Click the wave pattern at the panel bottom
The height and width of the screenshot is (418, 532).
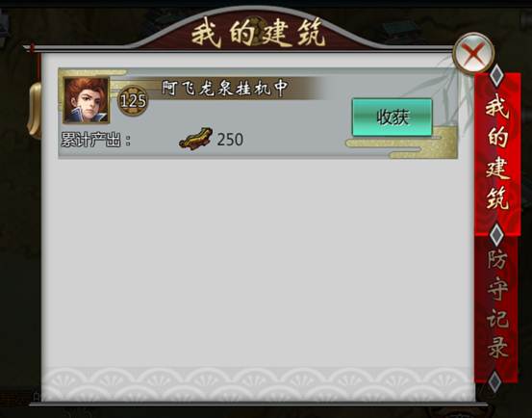tap(258, 383)
